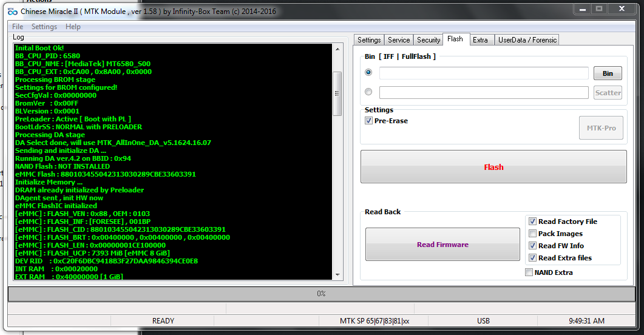Toggle the Pre-Erase checkbox
Image resolution: width=644 pixels, height=335 pixels.
click(x=368, y=121)
